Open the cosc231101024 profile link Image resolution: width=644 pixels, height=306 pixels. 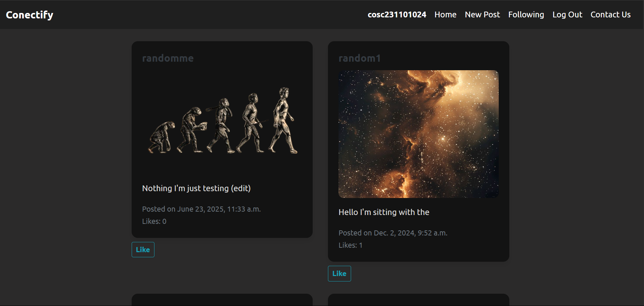tap(397, 15)
